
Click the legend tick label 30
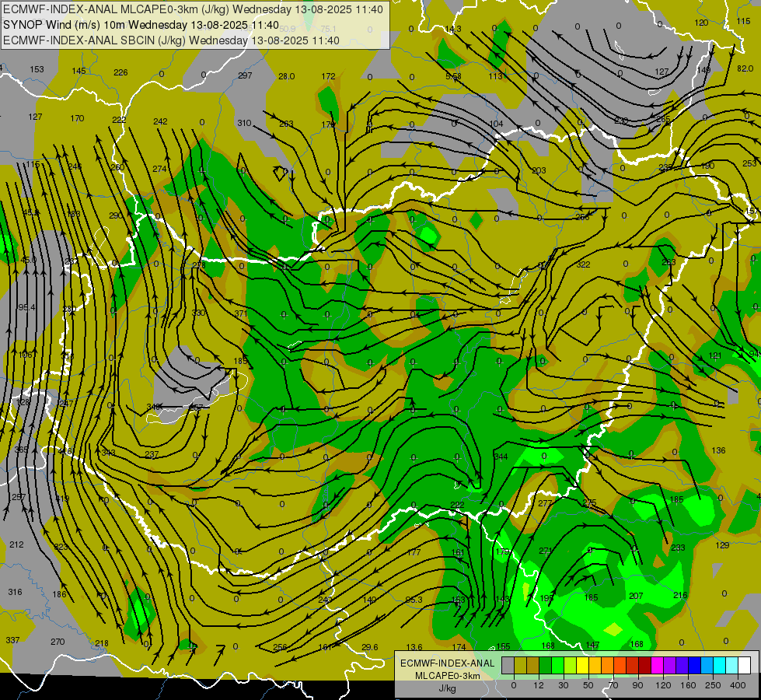(564, 685)
